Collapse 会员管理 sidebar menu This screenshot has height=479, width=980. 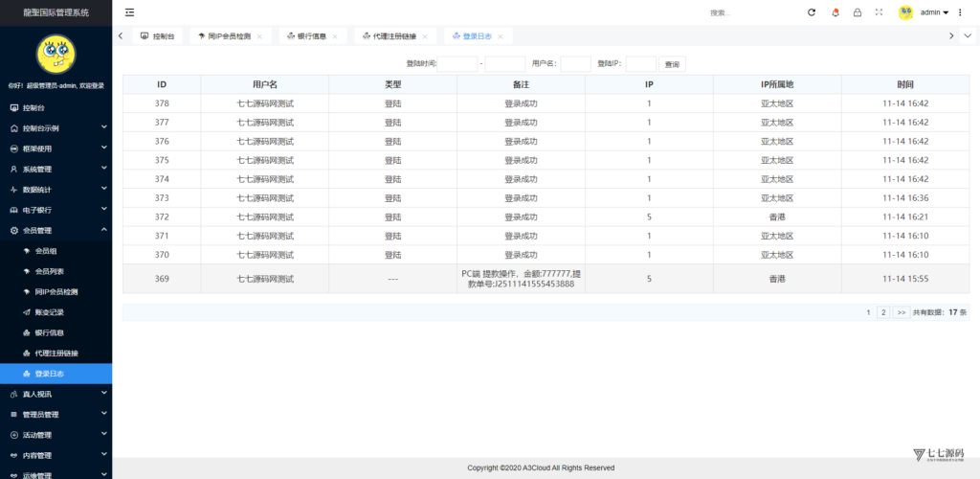click(x=56, y=230)
